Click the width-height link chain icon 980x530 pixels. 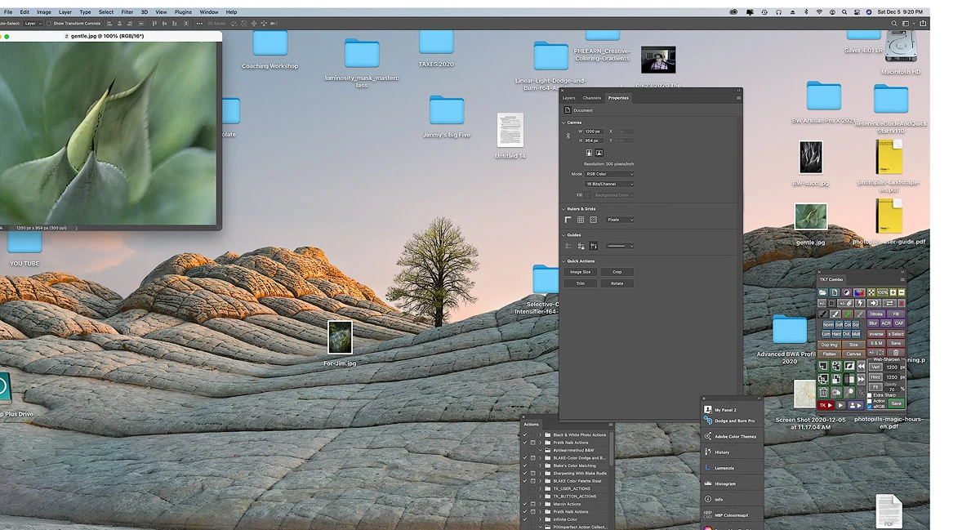tap(568, 136)
